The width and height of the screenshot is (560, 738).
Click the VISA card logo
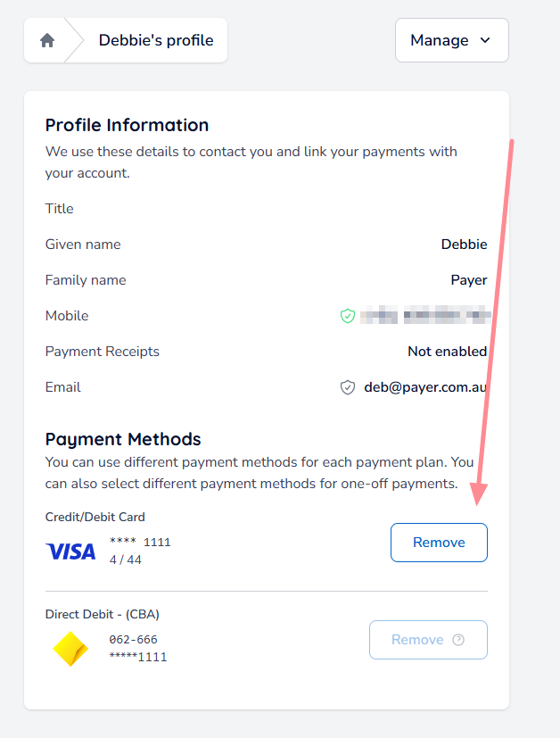pyautogui.click(x=70, y=551)
